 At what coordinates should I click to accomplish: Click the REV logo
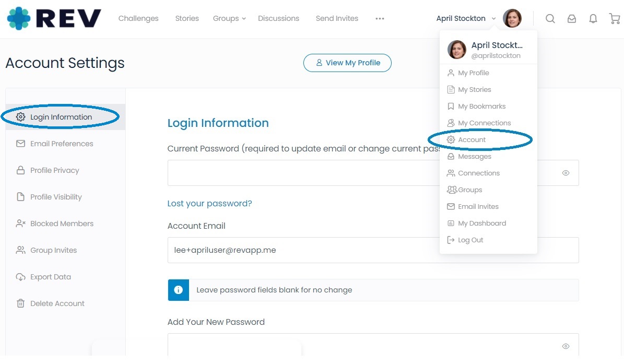(x=52, y=18)
